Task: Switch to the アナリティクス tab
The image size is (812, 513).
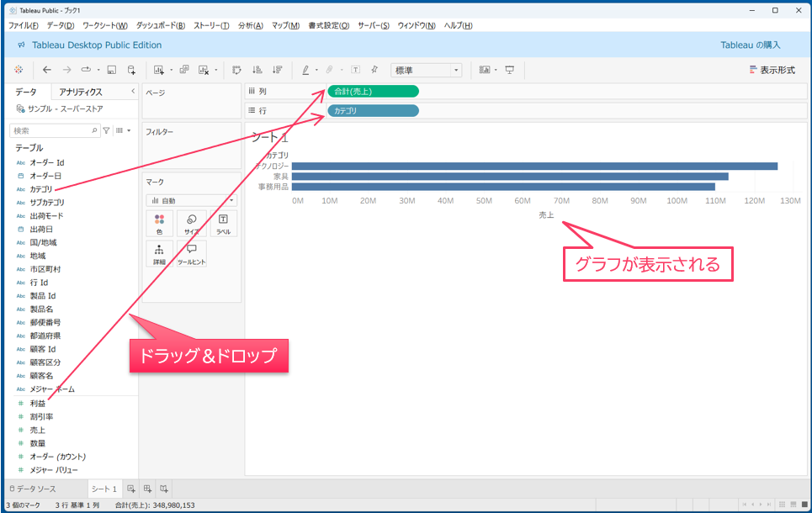Action: coord(81,92)
